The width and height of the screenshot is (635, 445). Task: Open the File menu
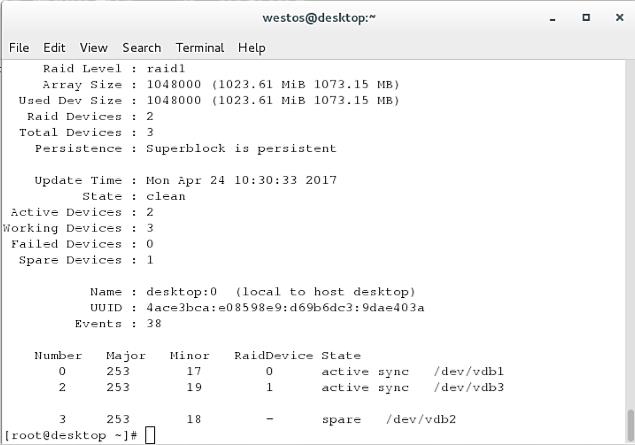[x=19, y=48]
